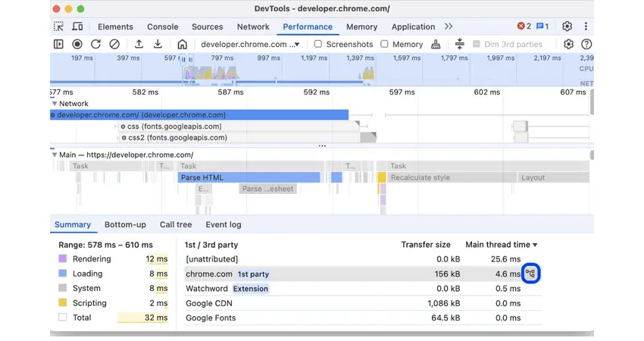
Task: Select the Google Fonts row
Action: point(363,318)
